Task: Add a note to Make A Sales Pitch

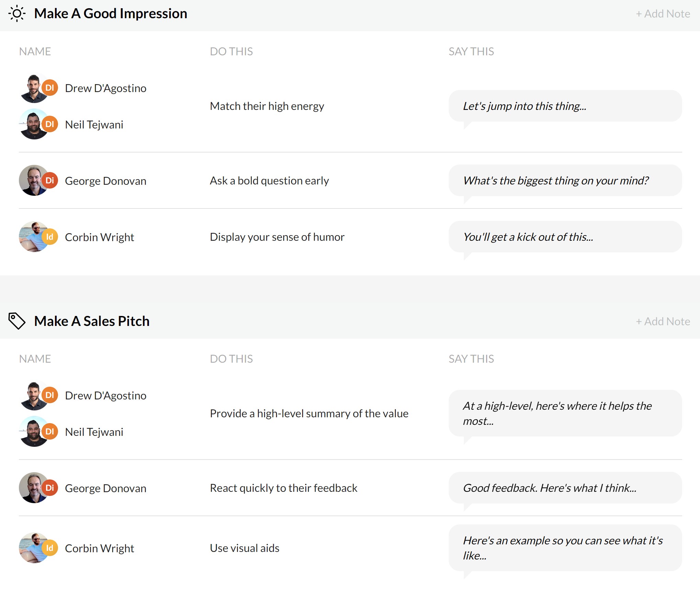Action: pyautogui.click(x=663, y=321)
